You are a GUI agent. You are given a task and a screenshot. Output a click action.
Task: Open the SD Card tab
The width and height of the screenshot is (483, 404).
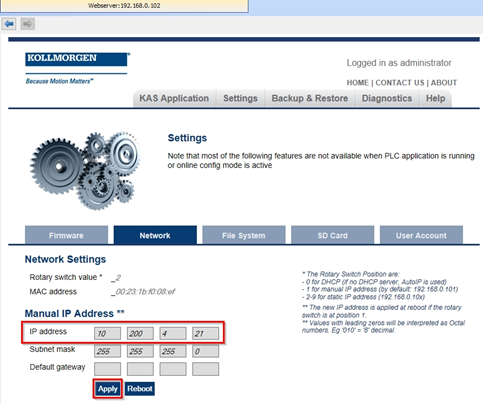(332, 235)
